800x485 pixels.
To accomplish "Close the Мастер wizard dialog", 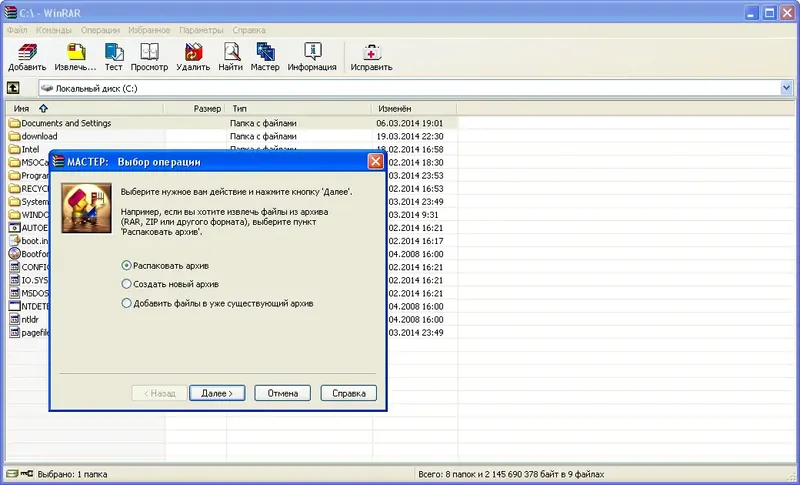I will tap(376, 162).
